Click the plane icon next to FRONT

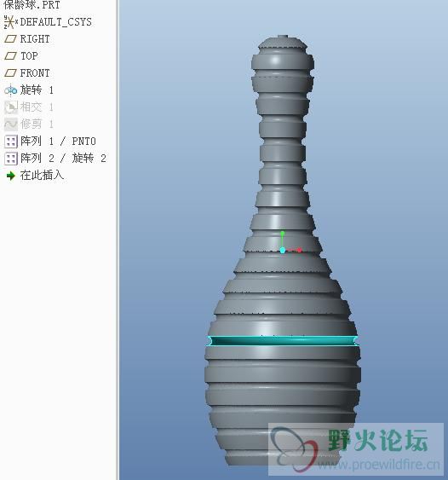click(10, 72)
